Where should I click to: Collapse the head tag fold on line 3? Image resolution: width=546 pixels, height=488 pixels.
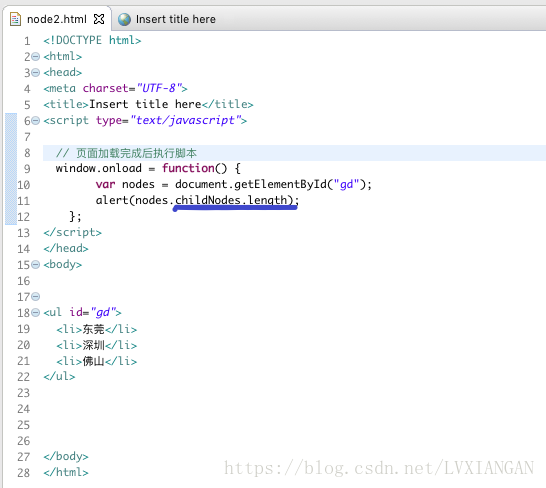[36, 72]
